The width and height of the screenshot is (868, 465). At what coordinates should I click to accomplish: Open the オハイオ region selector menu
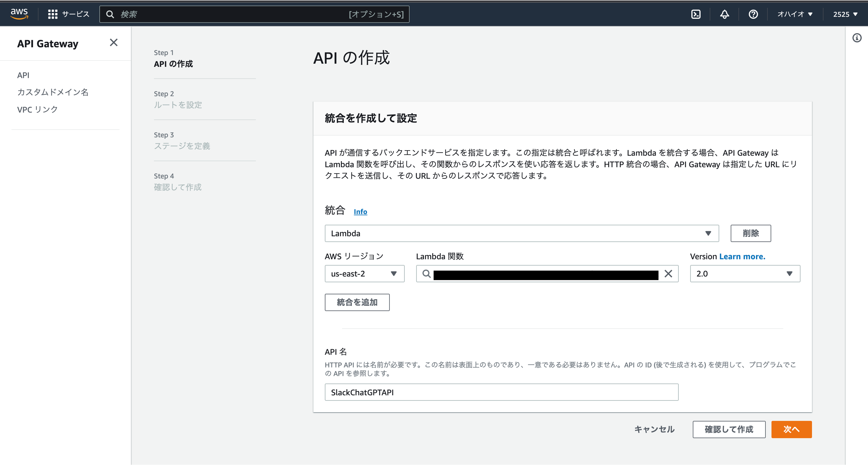pyautogui.click(x=795, y=14)
